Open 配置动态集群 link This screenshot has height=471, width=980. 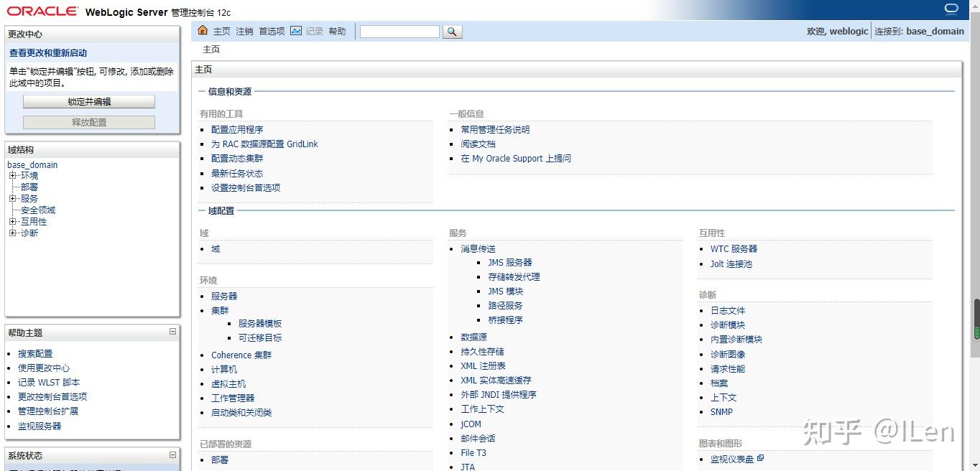point(237,158)
